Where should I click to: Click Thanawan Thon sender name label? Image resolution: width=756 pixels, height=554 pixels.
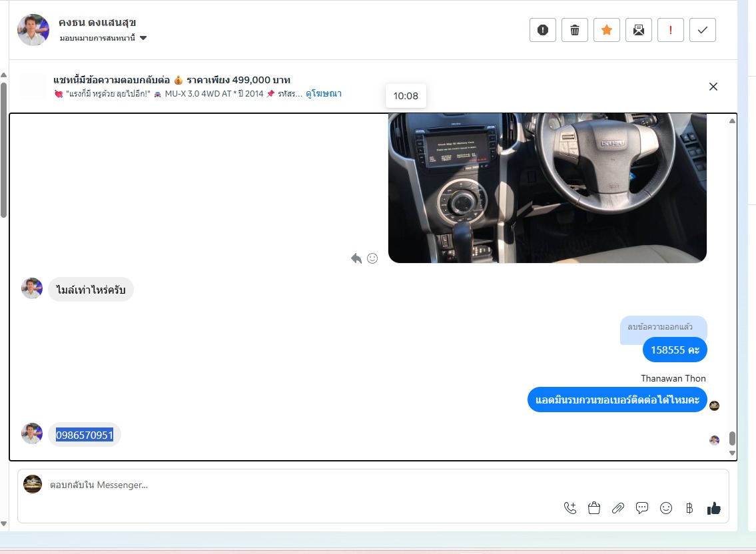pos(673,378)
